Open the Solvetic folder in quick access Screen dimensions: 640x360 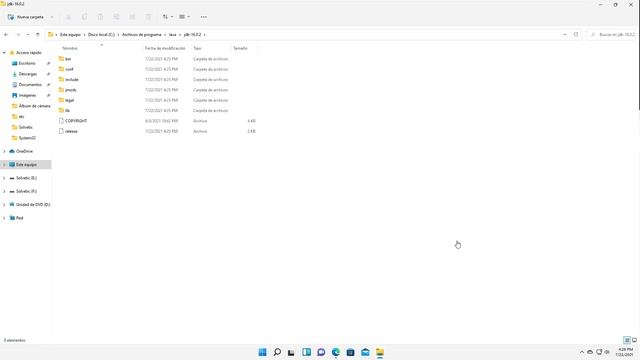(25, 127)
